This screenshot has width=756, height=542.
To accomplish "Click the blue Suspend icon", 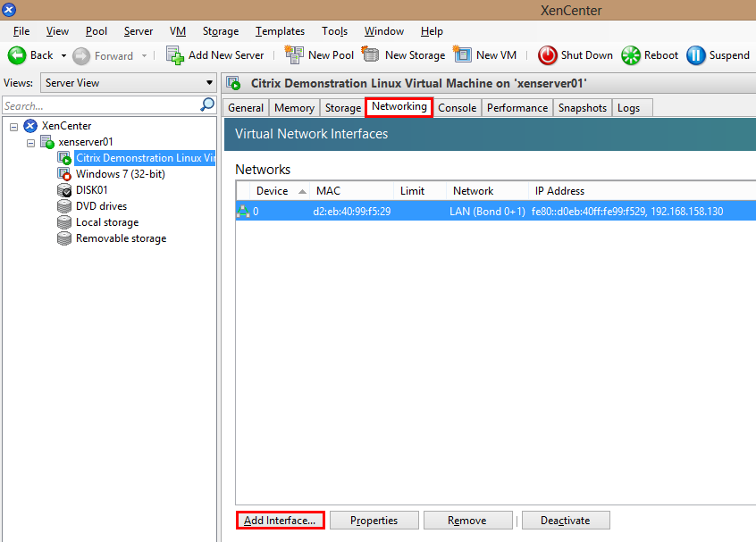I will 696,55.
